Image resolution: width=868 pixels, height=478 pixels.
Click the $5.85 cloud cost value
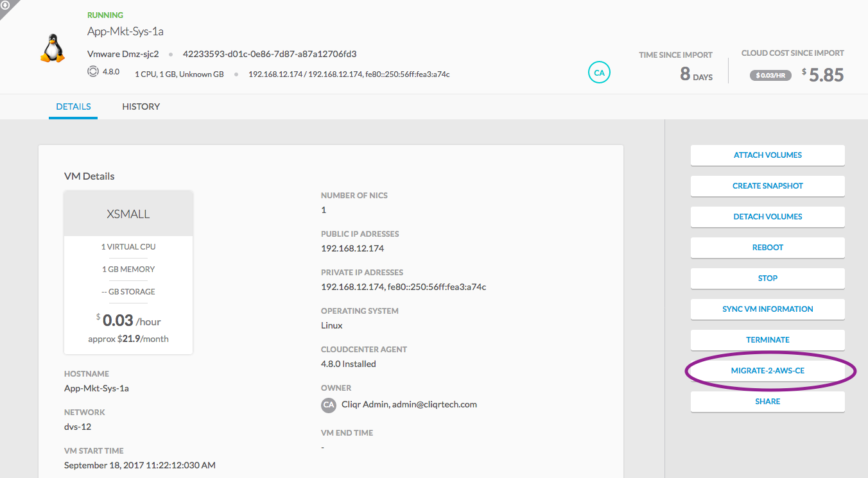[822, 75]
